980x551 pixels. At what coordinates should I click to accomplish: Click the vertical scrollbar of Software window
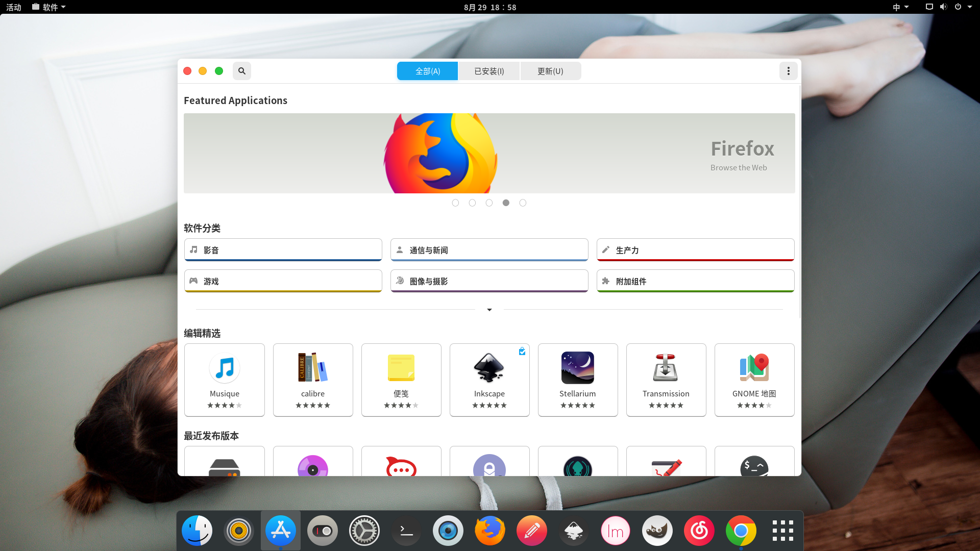point(799,202)
